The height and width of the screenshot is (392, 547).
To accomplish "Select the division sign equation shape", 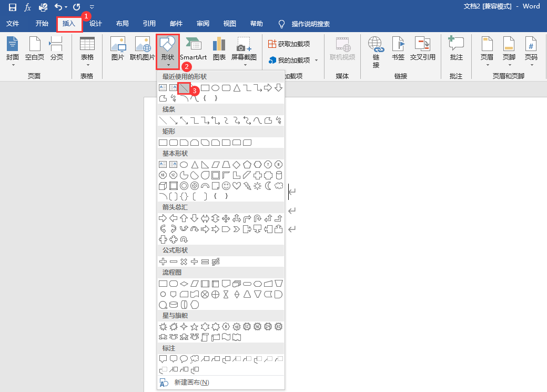I will point(194,262).
